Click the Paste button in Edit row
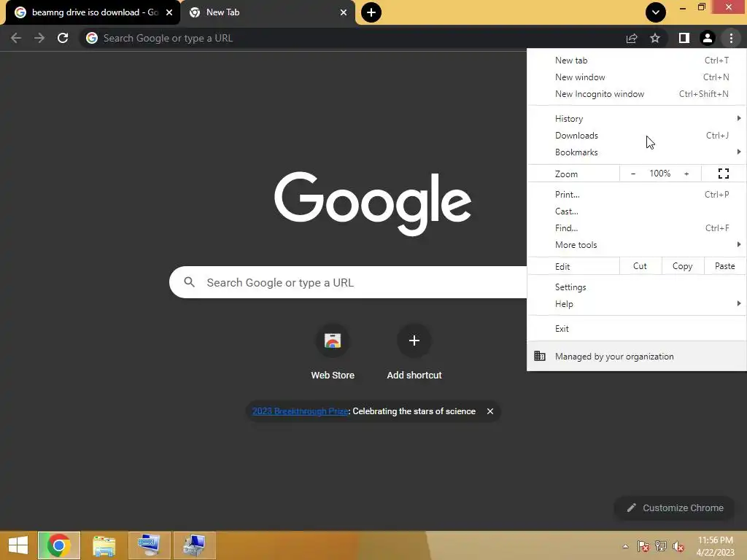Image resolution: width=747 pixels, height=560 pixels. click(724, 266)
